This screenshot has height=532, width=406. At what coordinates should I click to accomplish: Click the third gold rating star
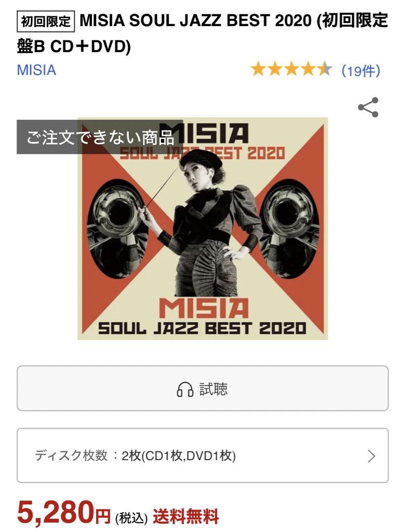tap(291, 69)
